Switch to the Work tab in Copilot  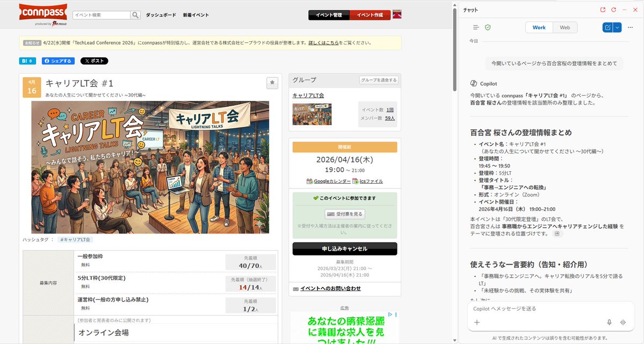[539, 27]
